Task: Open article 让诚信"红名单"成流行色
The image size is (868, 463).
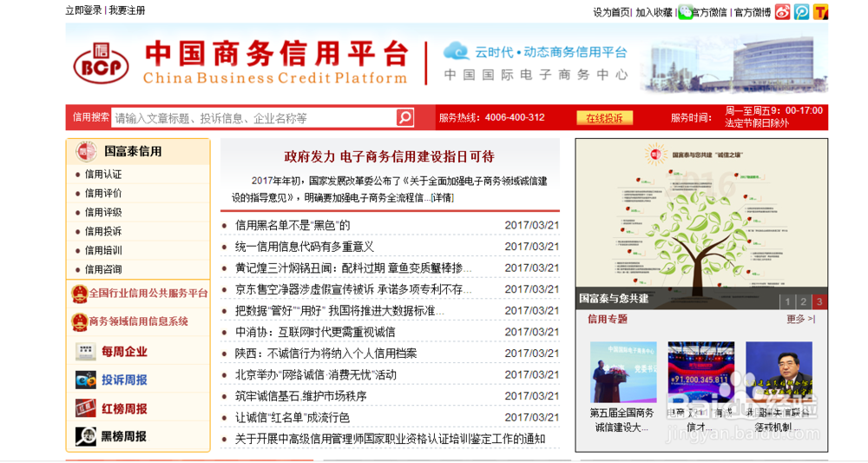Action: coord(293,418)
